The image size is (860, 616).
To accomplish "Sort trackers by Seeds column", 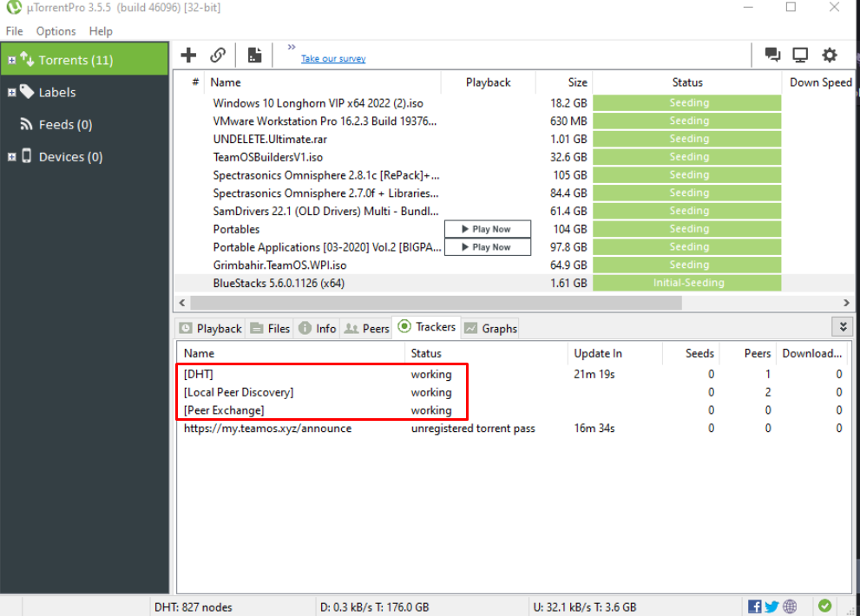I will point(691,353).
